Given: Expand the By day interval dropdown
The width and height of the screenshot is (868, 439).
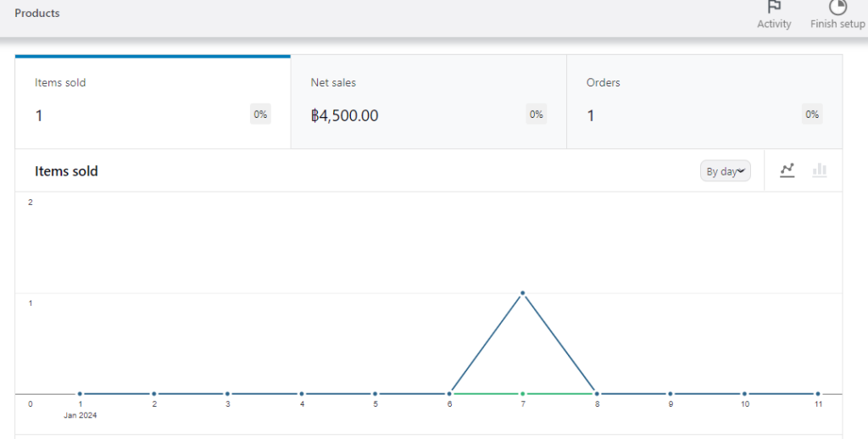Looking at the screenshot, I should tap(725, 171).
